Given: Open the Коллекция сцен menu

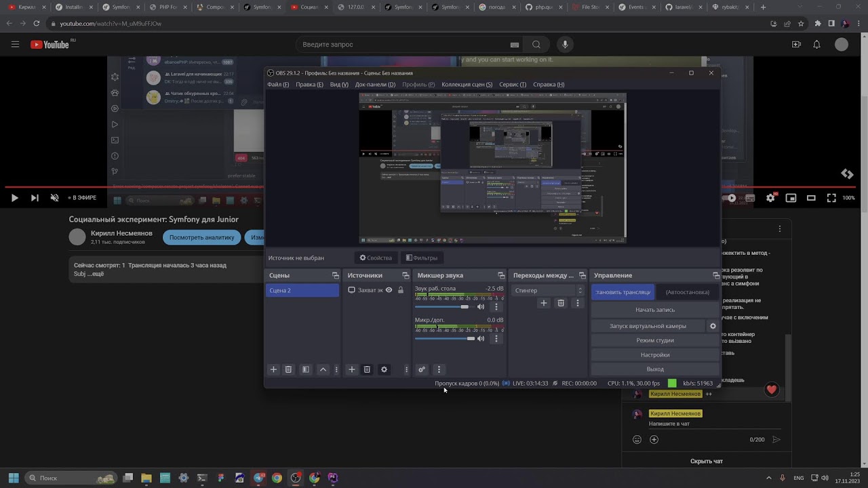Looking at the screenshot, I should pyautogui.click(x=467, y=85).
